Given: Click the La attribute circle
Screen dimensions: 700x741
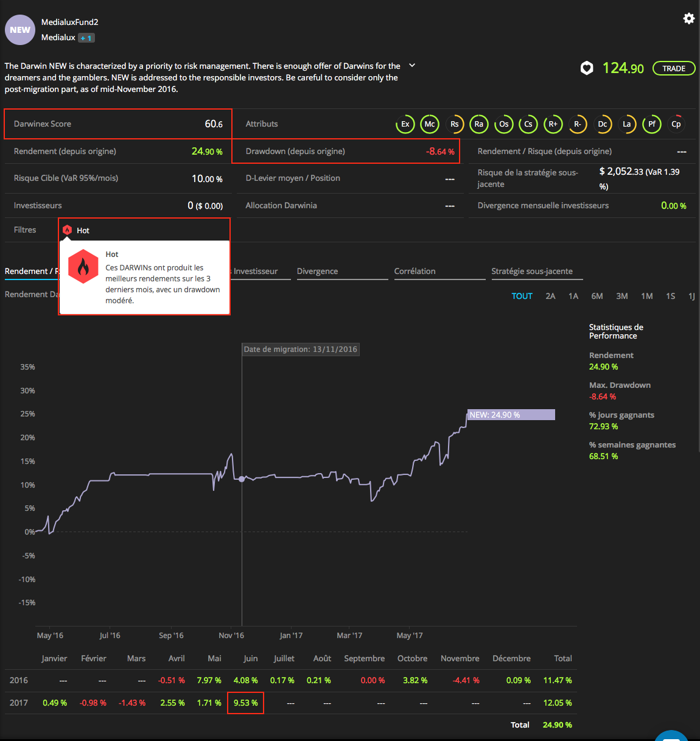Looking at the screenshot, I should point(627,124).
